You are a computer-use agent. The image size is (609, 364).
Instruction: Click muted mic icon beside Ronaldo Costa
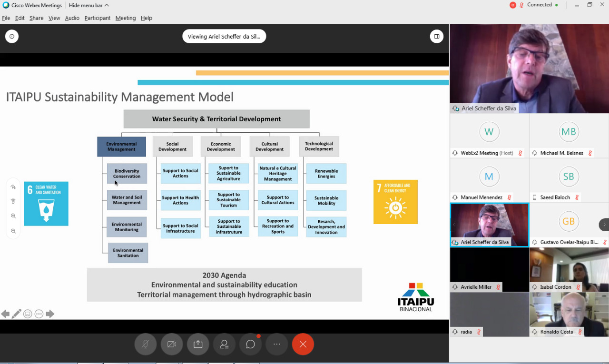coord(580,332)
